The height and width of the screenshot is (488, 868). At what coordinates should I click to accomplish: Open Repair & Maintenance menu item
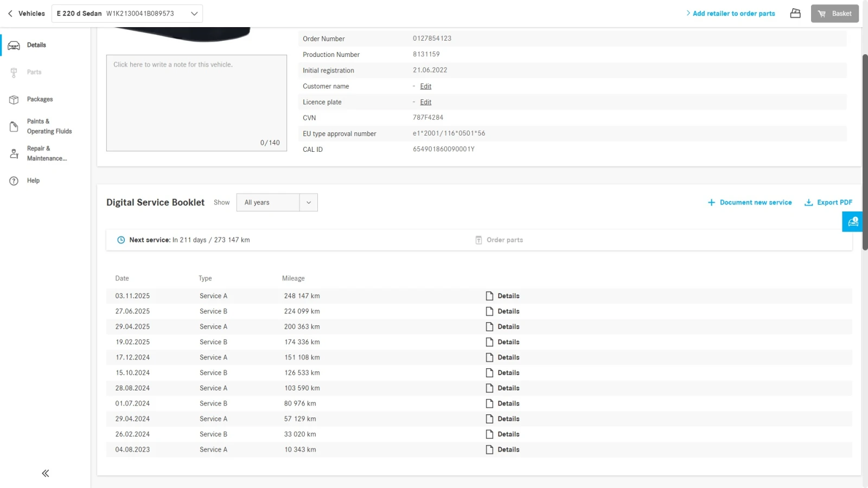click(47, 153)
